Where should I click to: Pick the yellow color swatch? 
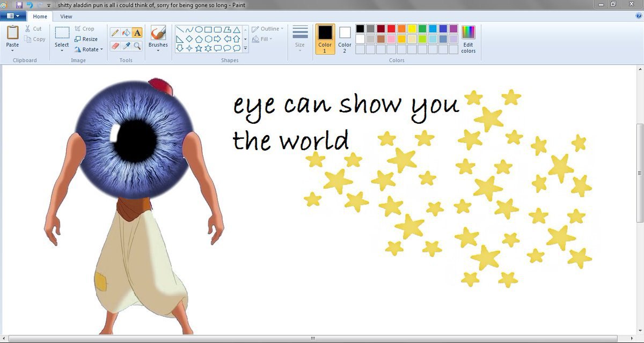tap(412, 29)
